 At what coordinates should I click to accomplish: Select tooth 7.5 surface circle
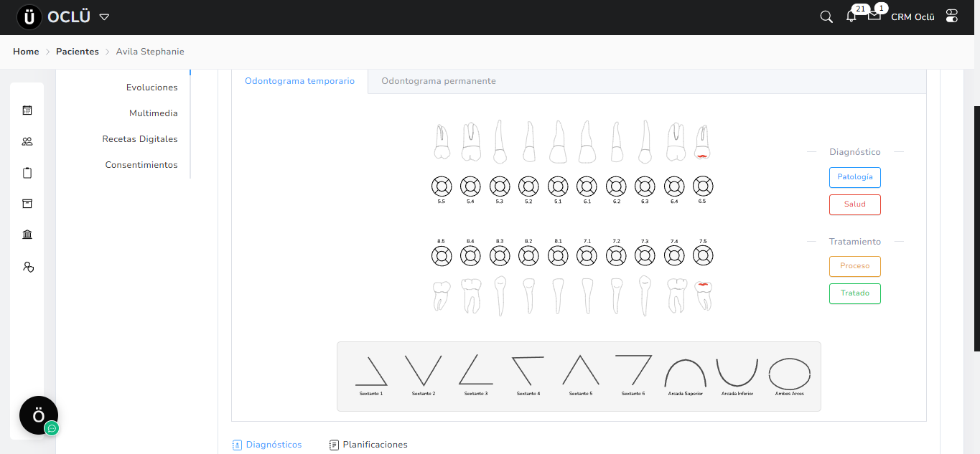[x=703, y=255]
